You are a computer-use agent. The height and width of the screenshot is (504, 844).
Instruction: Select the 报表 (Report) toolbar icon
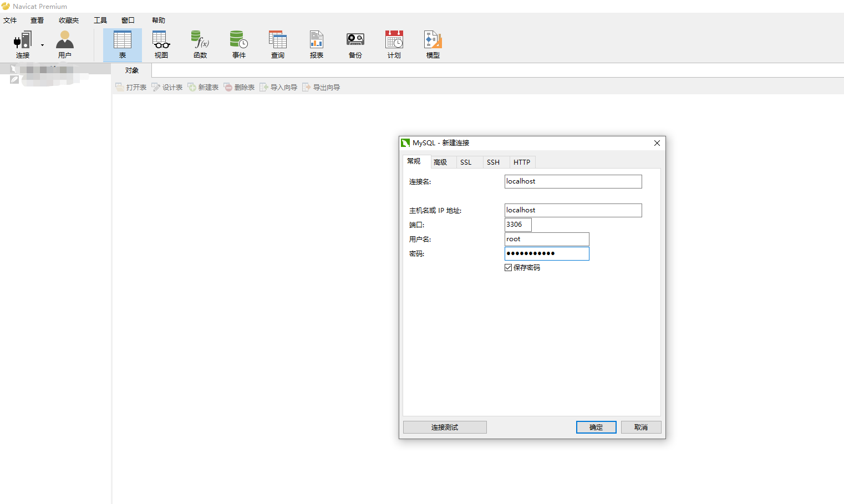click(x=317, y=44)
